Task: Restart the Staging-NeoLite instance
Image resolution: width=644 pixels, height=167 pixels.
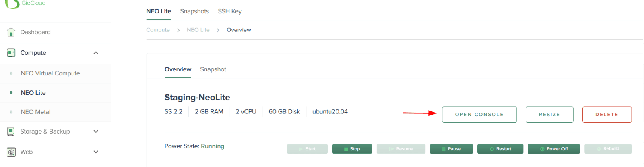Action: point(500,149)
